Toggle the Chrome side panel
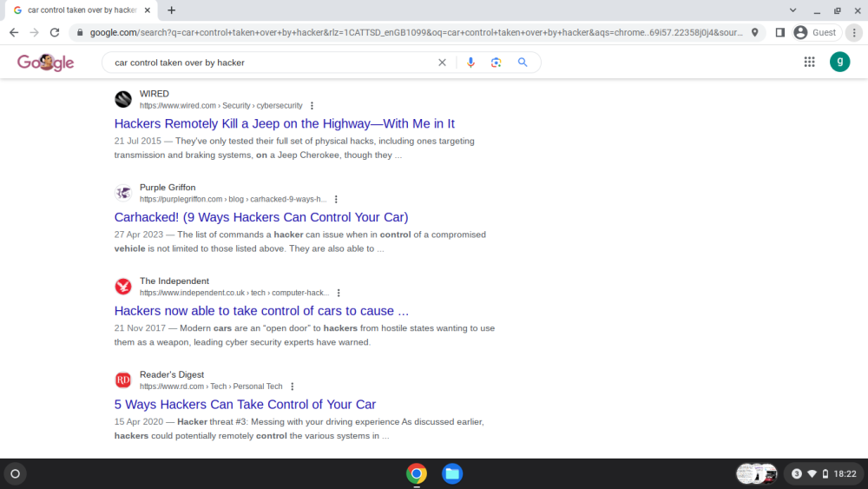 (x=780, y=33)
